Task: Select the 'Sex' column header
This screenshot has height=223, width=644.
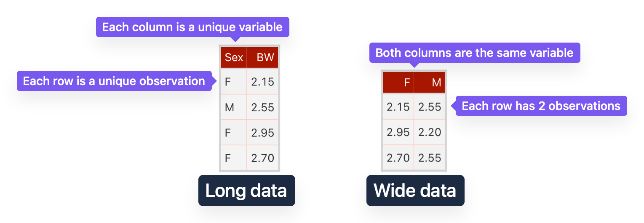Action: pos(234,57)
